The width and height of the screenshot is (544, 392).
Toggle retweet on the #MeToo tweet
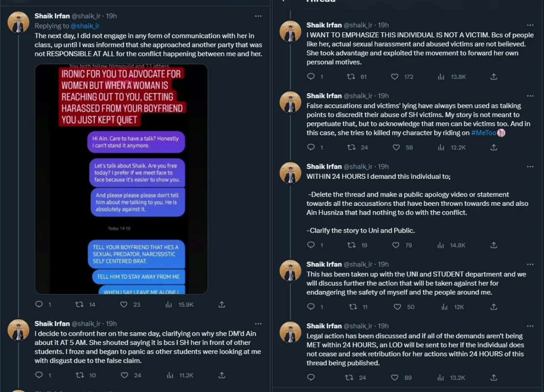pos(351,147)
